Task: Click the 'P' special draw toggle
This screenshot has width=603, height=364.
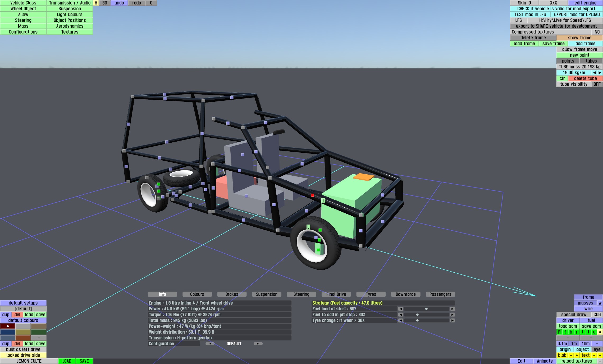Action: click(x=559, y=332)
